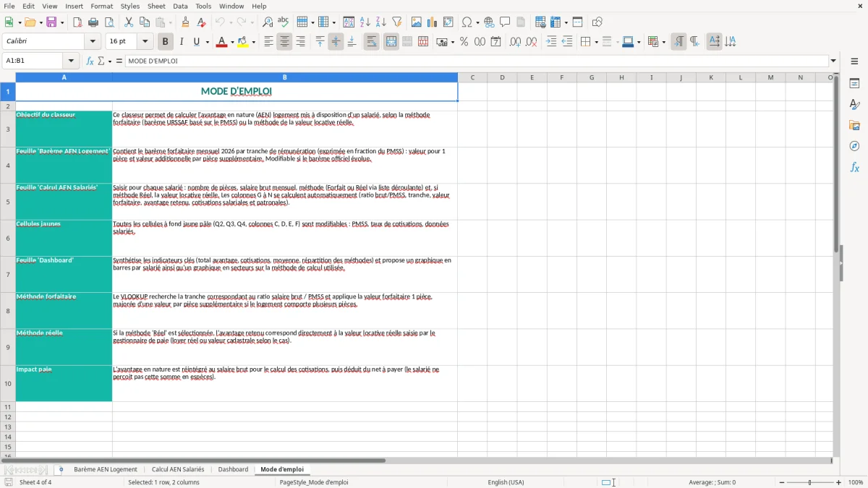Screen dimensions: 868x488
Task: Insert Image icon in toolbar
Action: point(417,22)
